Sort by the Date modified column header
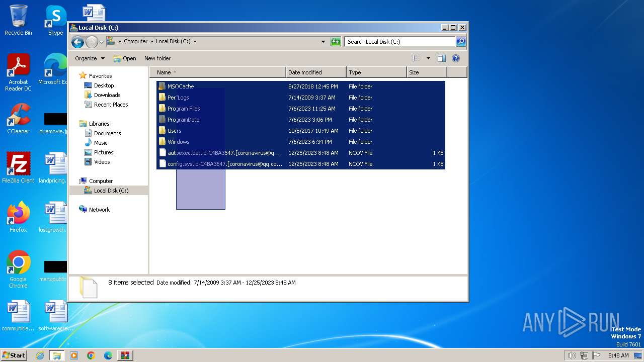The height and width of the screenshot is (362, 644). [x=316, y=72]
